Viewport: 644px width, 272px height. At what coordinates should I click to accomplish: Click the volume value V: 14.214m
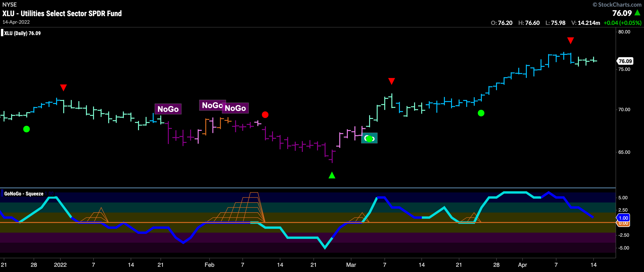pyautogui.click(x=586, y=23)
